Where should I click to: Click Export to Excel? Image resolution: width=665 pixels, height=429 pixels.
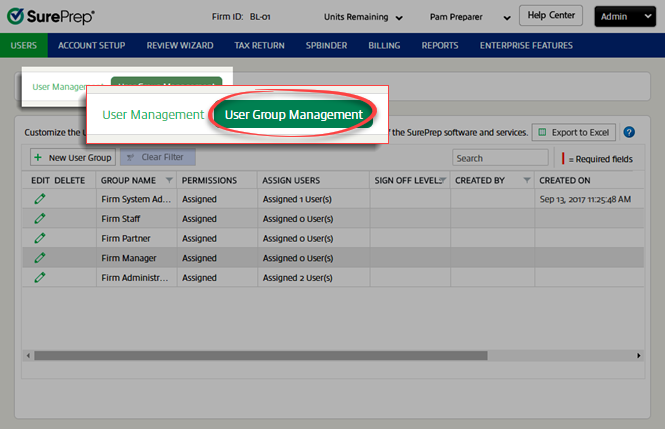pyautogui.click(x=574, y=132)
